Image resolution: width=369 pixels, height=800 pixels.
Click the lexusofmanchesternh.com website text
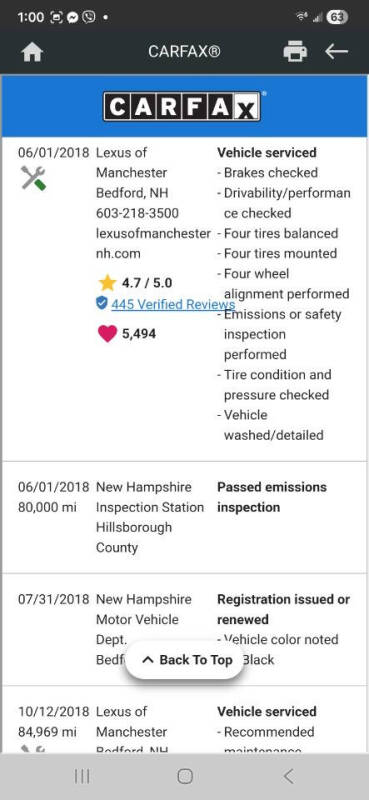click(153, 243)
